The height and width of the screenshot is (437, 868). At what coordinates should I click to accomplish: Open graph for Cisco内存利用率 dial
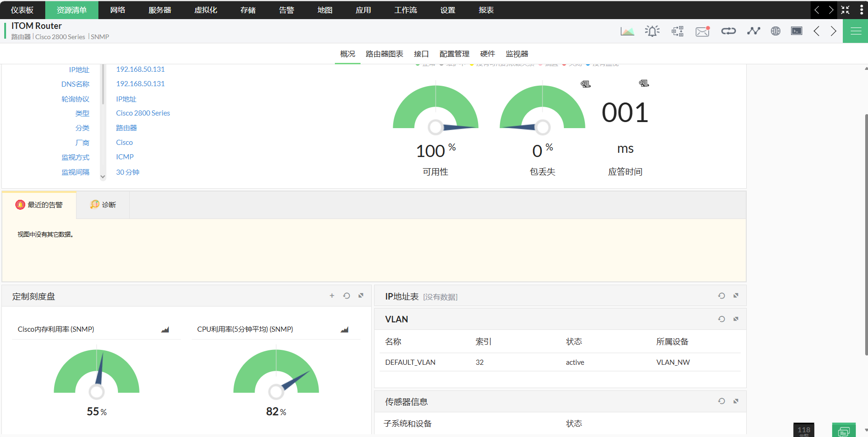pyautogui.click(x=165, y=330)
